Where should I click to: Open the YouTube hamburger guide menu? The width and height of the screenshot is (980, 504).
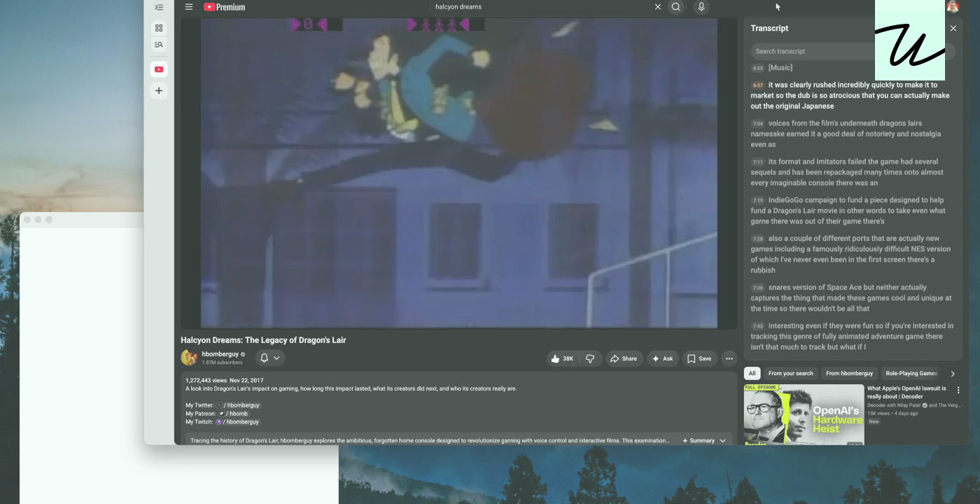pyautogui.click(x=189, y=7)
